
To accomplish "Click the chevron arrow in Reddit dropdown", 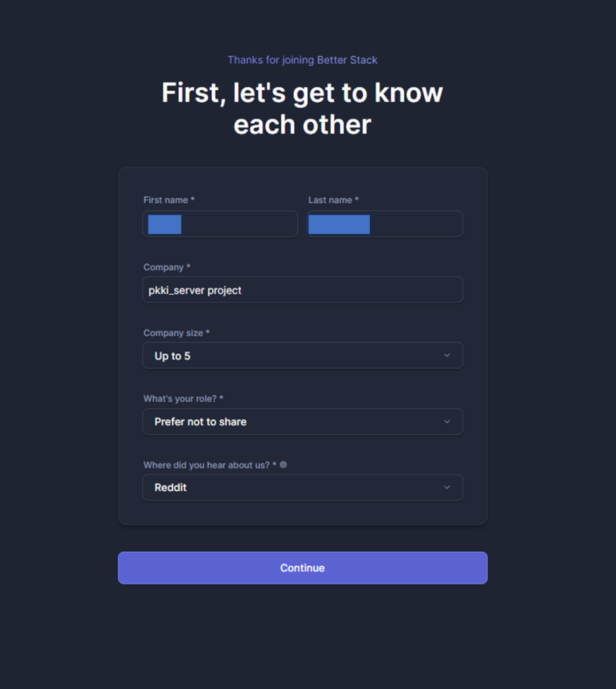I will [x=447, y=487].
